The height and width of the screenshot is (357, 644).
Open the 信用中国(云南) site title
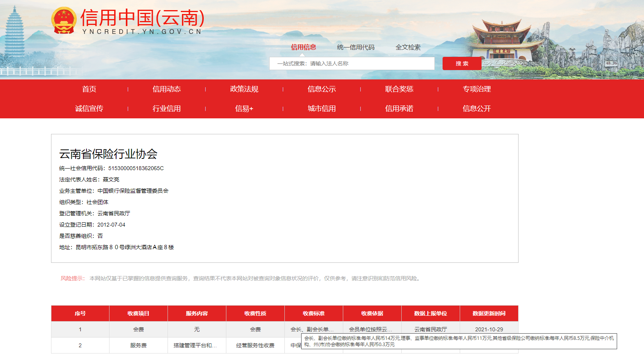[x=143, y=18]
